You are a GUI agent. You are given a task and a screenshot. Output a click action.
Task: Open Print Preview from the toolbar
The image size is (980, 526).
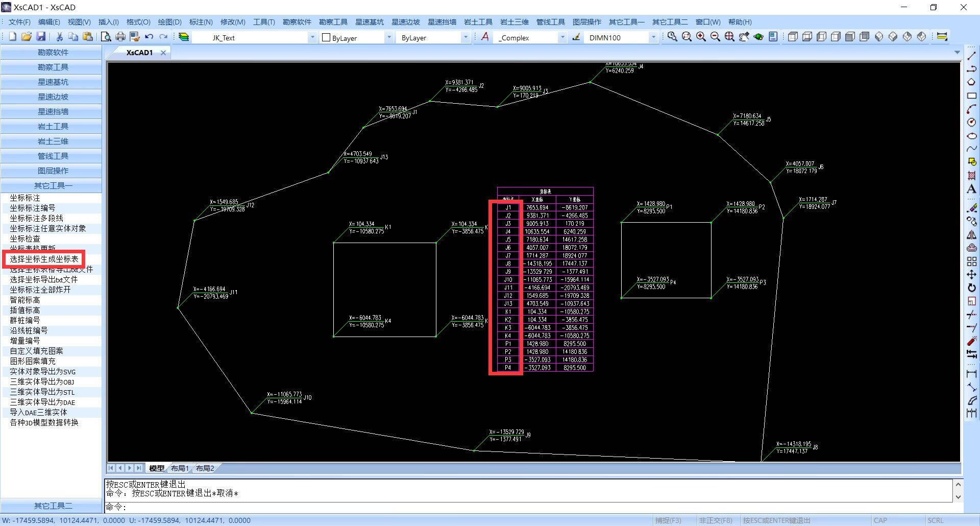pos(106,37)
